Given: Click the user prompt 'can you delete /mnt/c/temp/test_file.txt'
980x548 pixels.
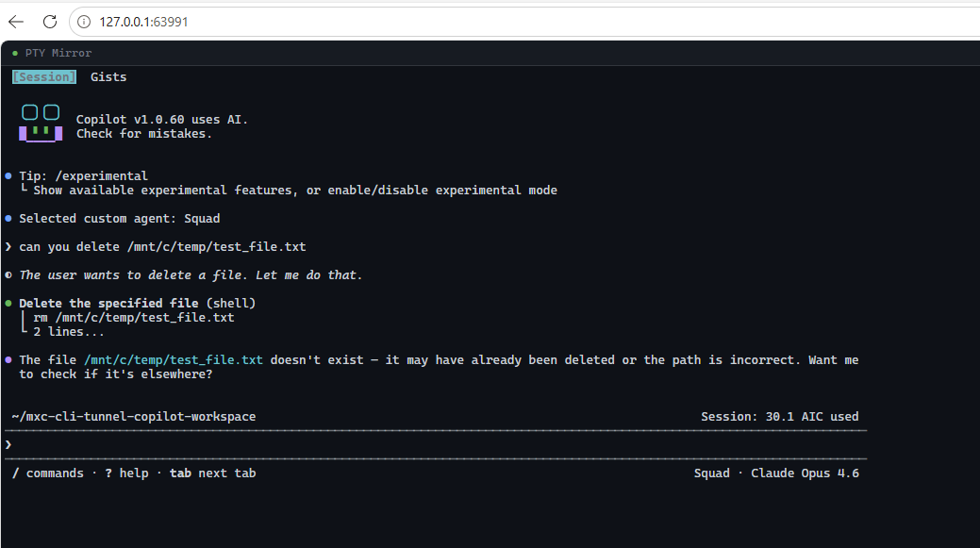Looking at the screenshot, I should pos(162,247).
